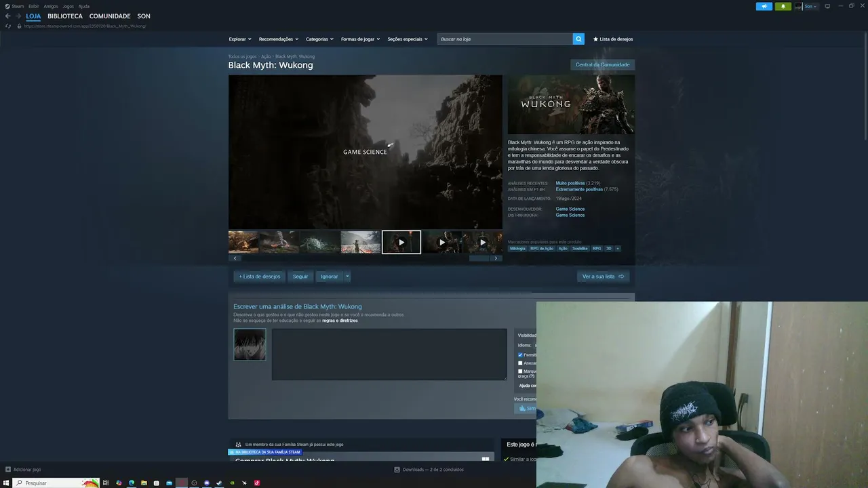Open the Amigos menu
The width and height of the screenshot is (868, 488).
[x=51, y=6]
